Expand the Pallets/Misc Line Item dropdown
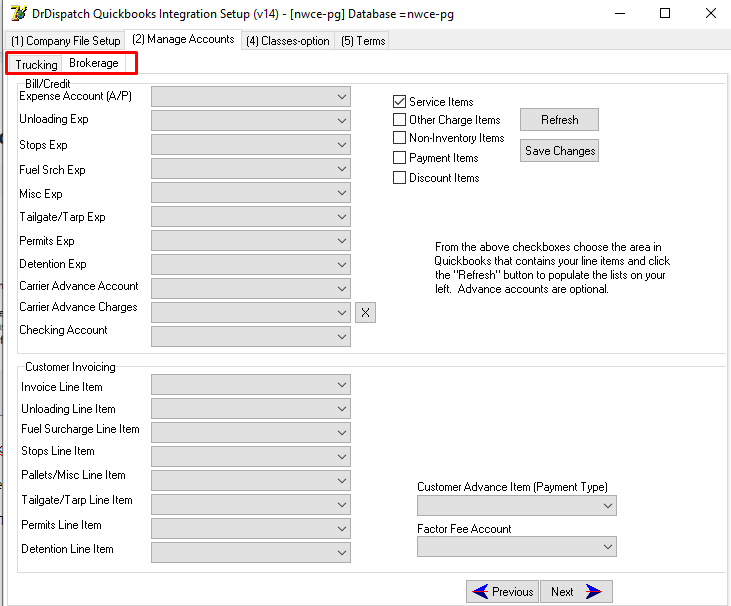731x606 pixels. pos(251,481)
